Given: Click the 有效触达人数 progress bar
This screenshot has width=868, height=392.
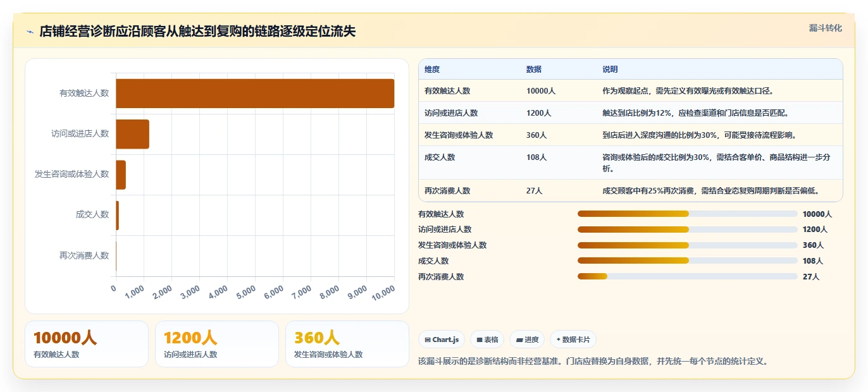Looking at the screenshot, I should (x=687, y=214).
